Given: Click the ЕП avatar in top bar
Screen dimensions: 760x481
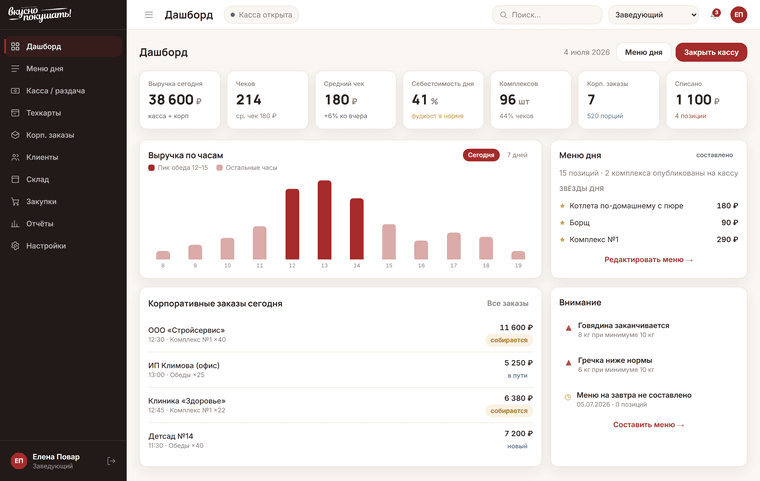Looking at the screenshot, I should (x=739, y=15).
